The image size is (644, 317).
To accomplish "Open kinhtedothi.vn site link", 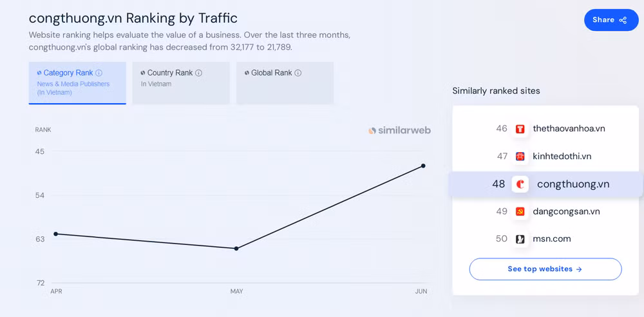I will (x=562, y=156).
